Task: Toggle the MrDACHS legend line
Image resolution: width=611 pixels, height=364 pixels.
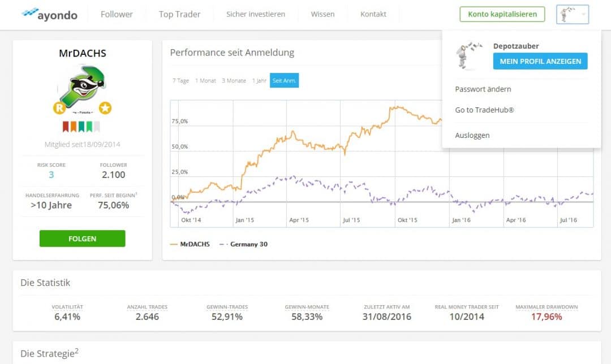Action: point(190,244)
